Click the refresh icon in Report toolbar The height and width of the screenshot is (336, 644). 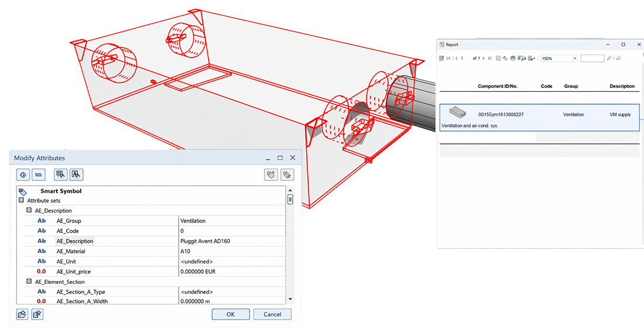(x=505, y=59)
